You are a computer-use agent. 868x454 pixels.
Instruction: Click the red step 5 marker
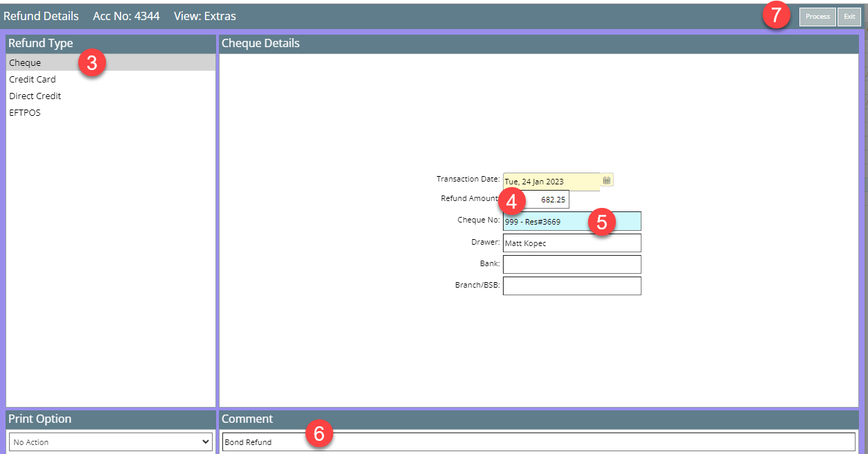click(602, 222)
